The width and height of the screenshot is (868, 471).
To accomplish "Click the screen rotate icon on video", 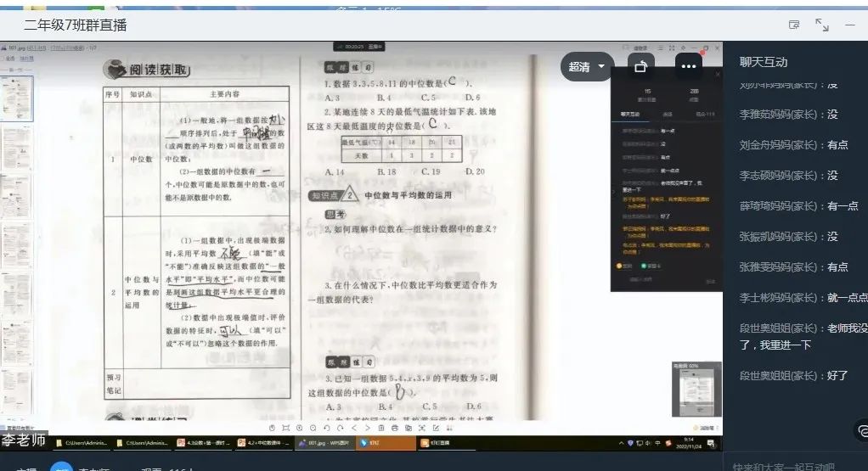I will (x=641, y=66).
